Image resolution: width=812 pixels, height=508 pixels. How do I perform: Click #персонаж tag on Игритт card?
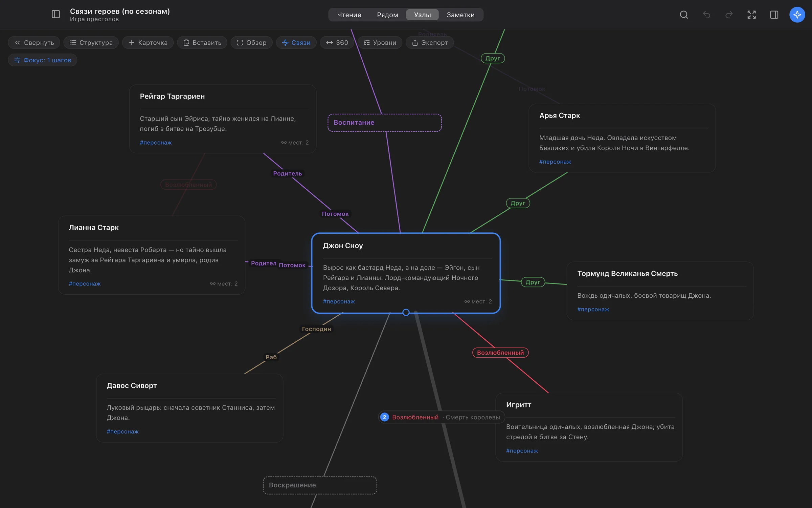click(x=522, y=451)
